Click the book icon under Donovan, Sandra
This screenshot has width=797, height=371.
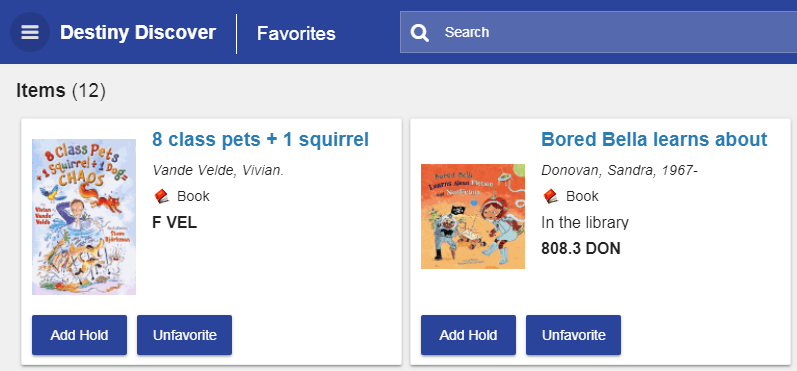(550, 196)
